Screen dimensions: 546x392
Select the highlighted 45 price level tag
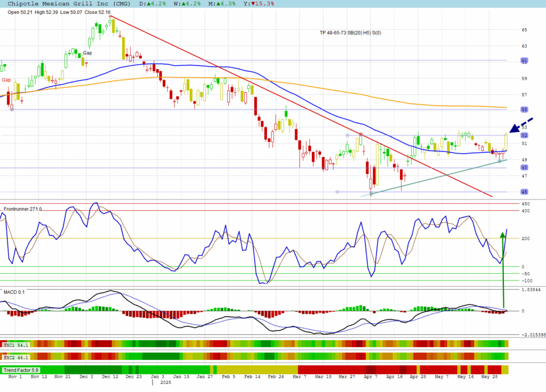coord(525,192)
